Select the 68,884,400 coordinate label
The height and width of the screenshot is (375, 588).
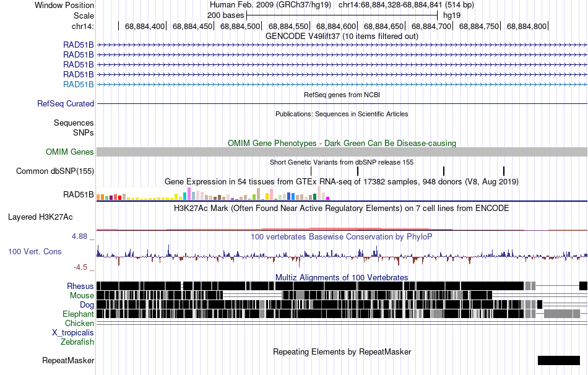tap(145, 26)
